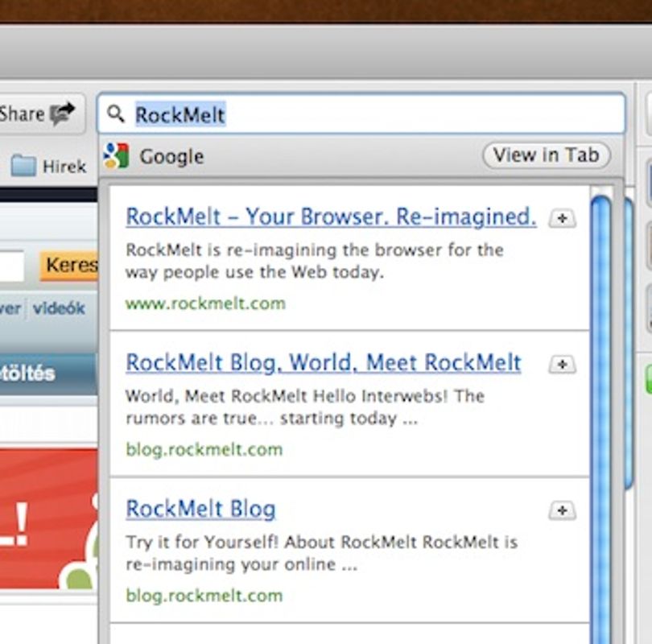Open the Hirek bookmarks folder

[48, 166]
